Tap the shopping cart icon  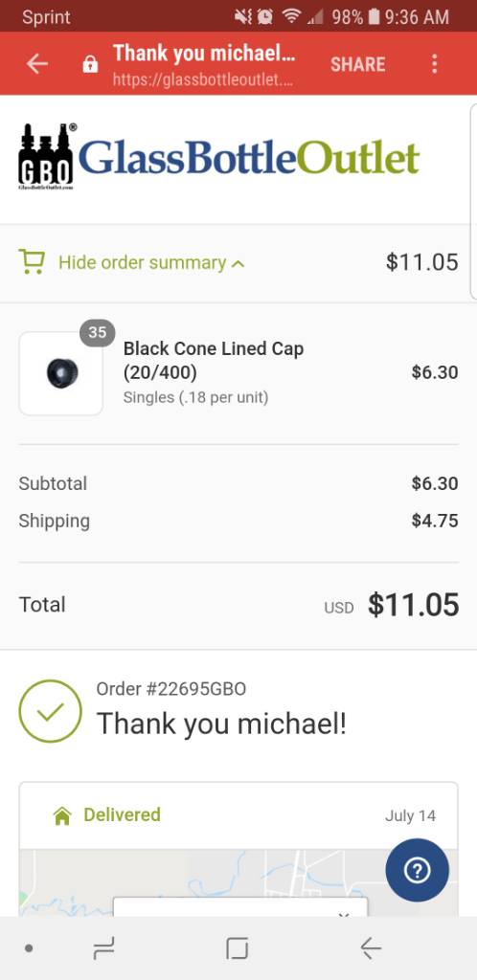click(x=32, y=262)
